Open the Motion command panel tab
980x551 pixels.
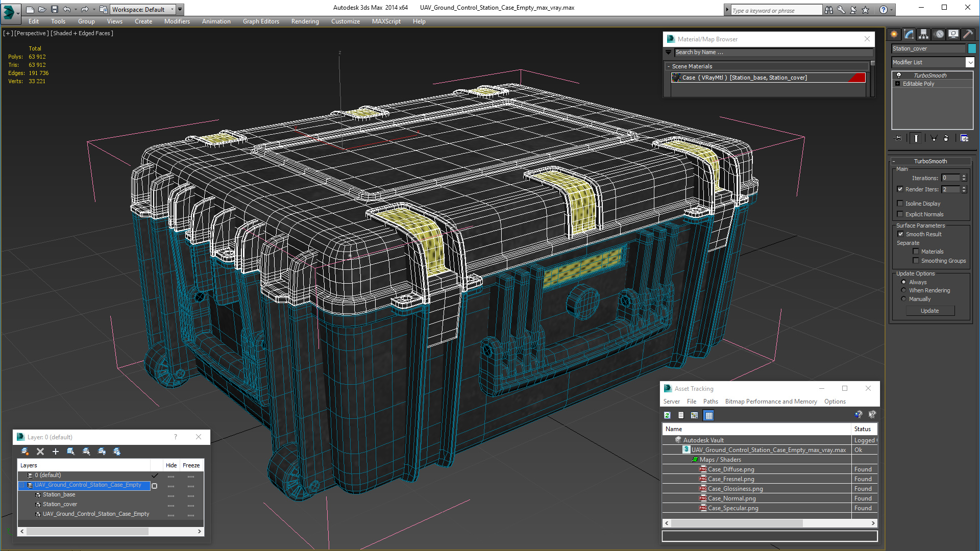coord(939,34)
